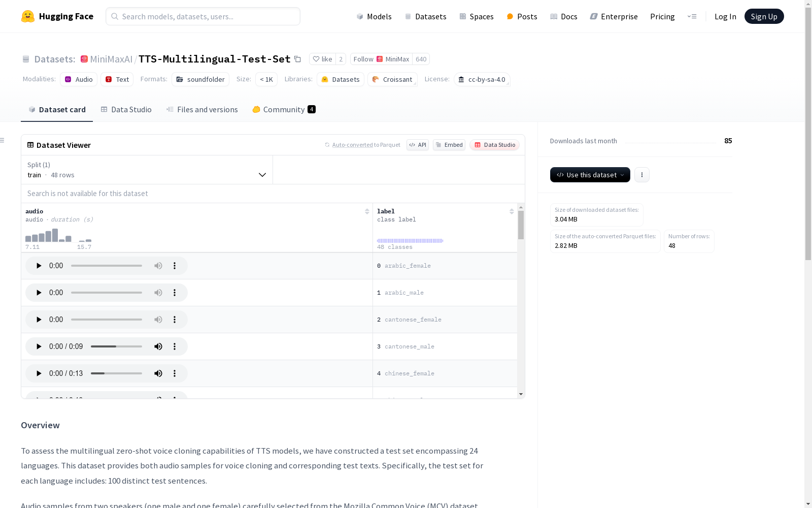This screenshot has width=812, height=508.
Task: Select the soundfolder format tag
Action: 200,79
